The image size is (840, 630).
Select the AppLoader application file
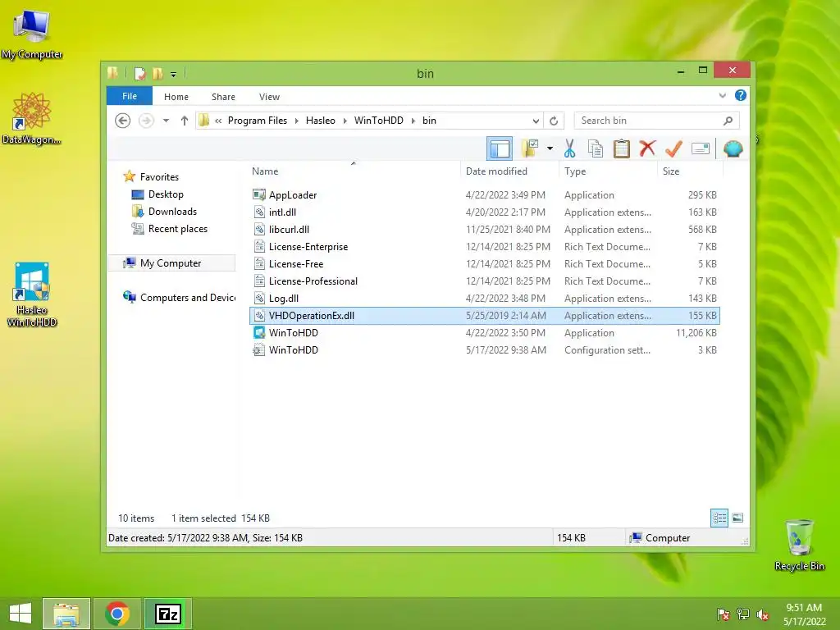click(484, 195)
